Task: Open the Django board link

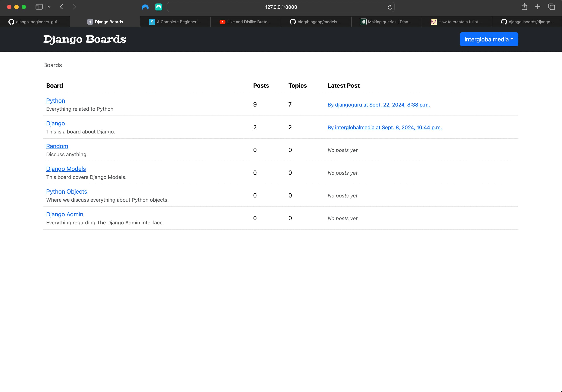Action: tap(56, 123)
